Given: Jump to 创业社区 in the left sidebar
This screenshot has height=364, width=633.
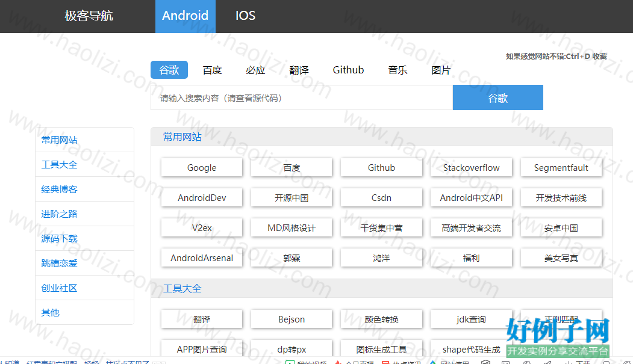Looking at the screenshot, I should click(x=85, y=288).
